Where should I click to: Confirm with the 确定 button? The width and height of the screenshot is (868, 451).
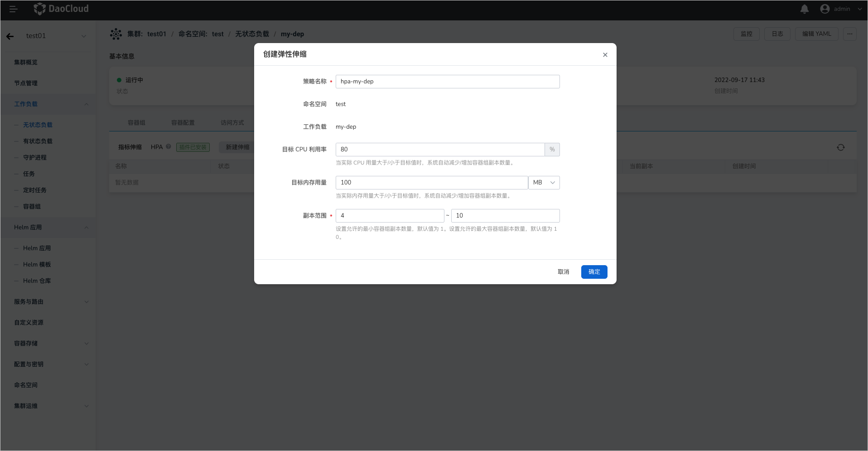coord(594,272)
